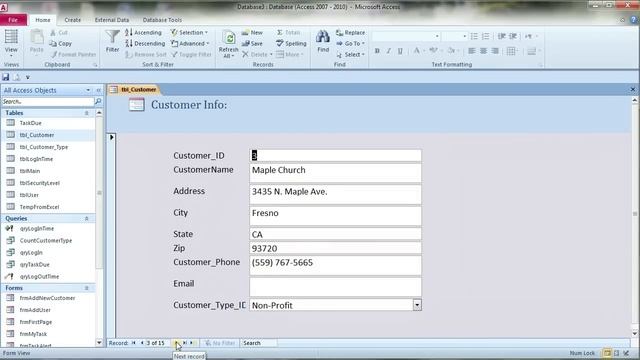Click the record selector arrow on form
Image resolution: width=640 pixels, height=360 pixels.
[111, 137]
